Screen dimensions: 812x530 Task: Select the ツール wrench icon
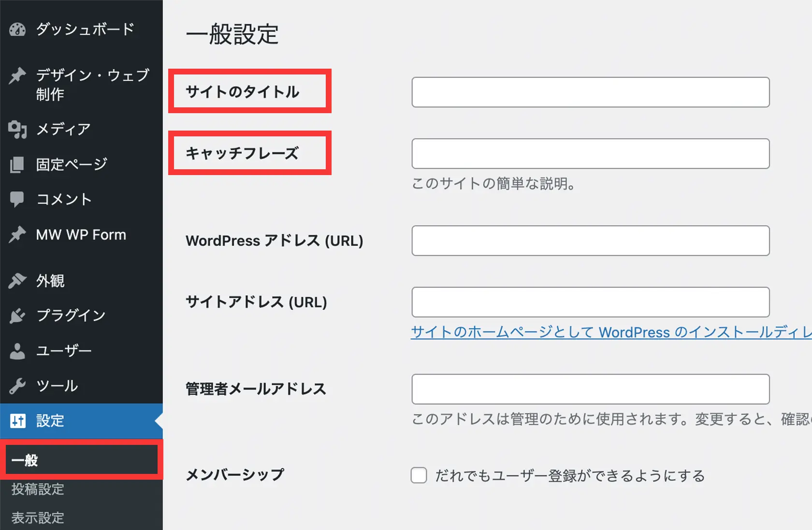tap(17, 386)
